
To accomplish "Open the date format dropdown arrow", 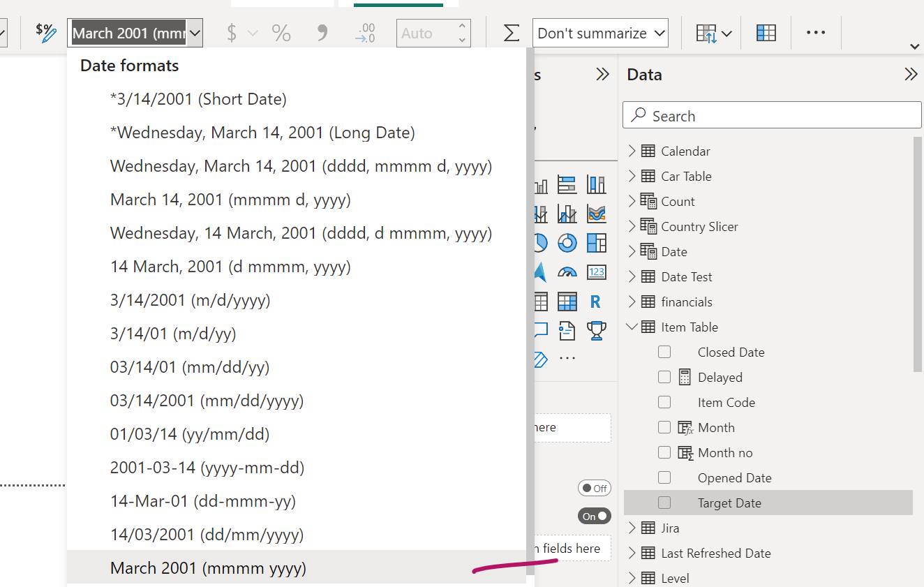I will 195,33.
